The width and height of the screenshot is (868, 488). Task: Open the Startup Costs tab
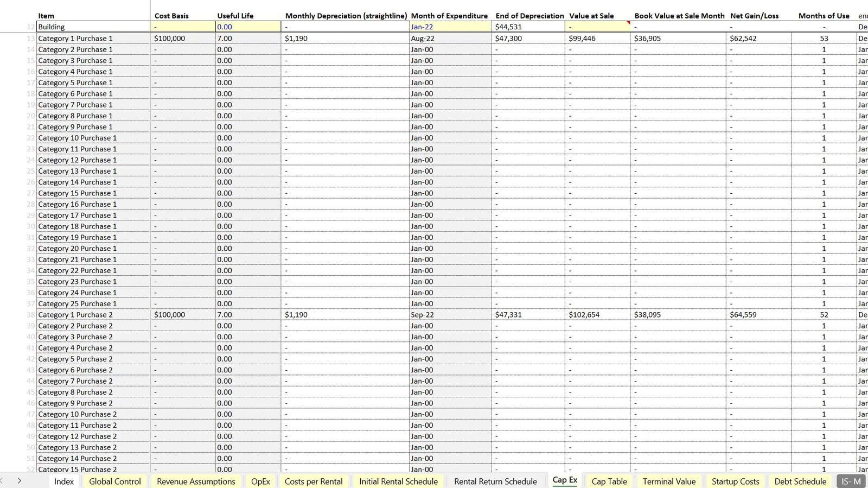[735, 481]
